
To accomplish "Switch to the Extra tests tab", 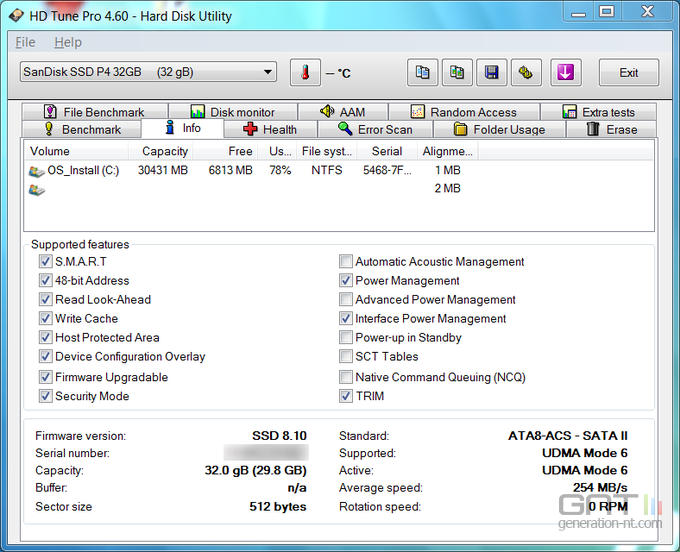I will pyautogui.click(x=598, y=112).
